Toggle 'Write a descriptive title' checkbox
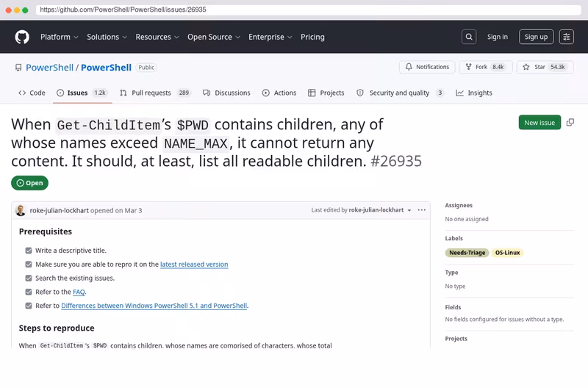Image resolution: width=588 pixels, height=388 pixels. point(29,251)
